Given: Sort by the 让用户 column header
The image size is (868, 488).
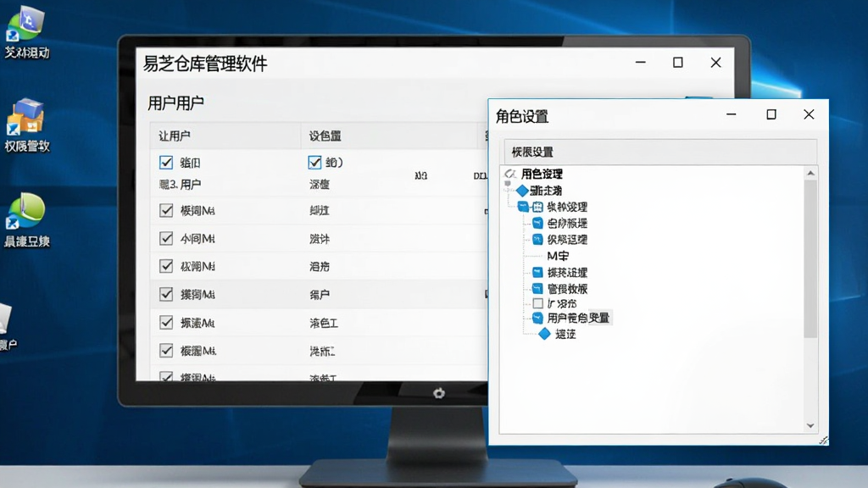Looking at the screenshot, I should 225,136.
